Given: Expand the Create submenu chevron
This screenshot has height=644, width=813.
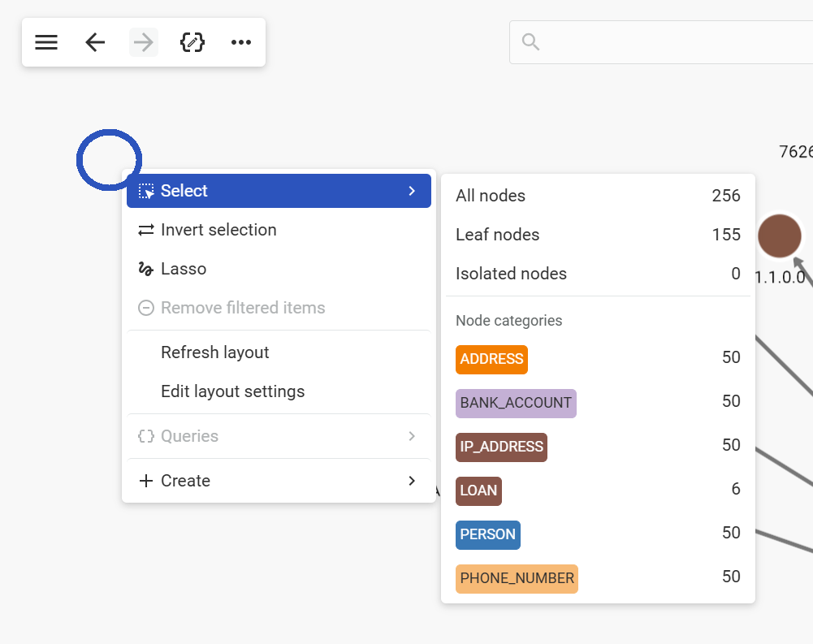Looking at the screenshot, I should tap(412, 481).
